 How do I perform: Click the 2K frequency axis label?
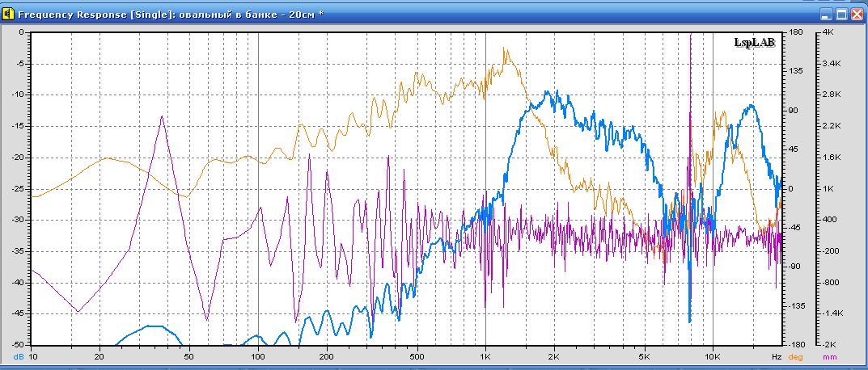point(553,357)
